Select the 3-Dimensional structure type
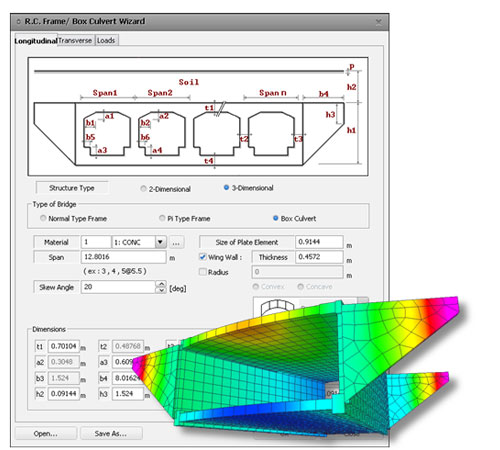The image size is (500, 450). click(x=226, y=188)
